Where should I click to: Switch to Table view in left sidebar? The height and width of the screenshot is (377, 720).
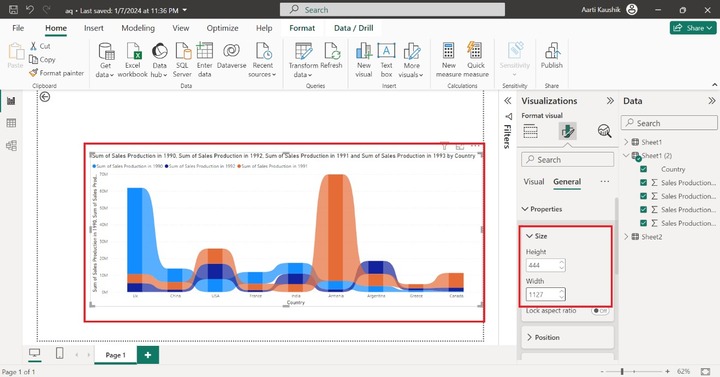point(11,123)
